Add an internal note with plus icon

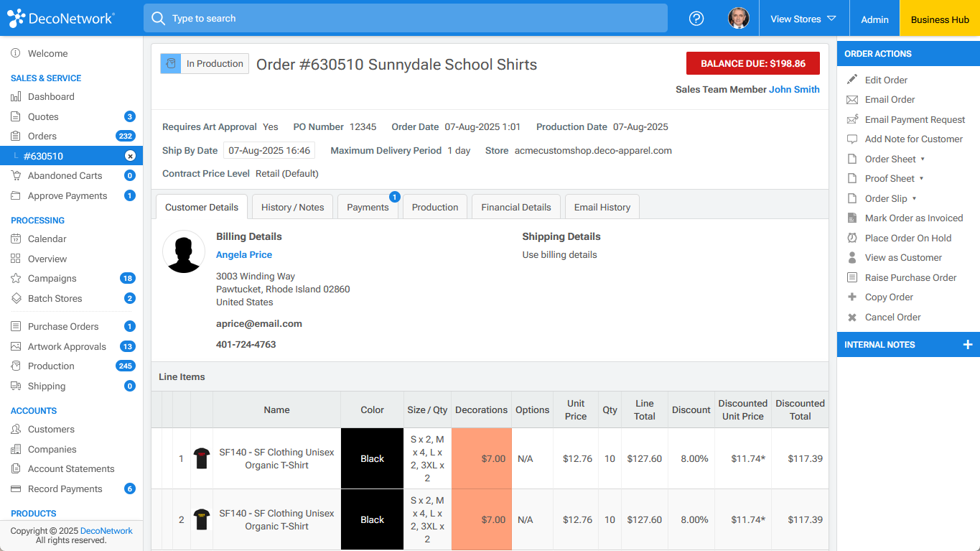tap(967, 345)
